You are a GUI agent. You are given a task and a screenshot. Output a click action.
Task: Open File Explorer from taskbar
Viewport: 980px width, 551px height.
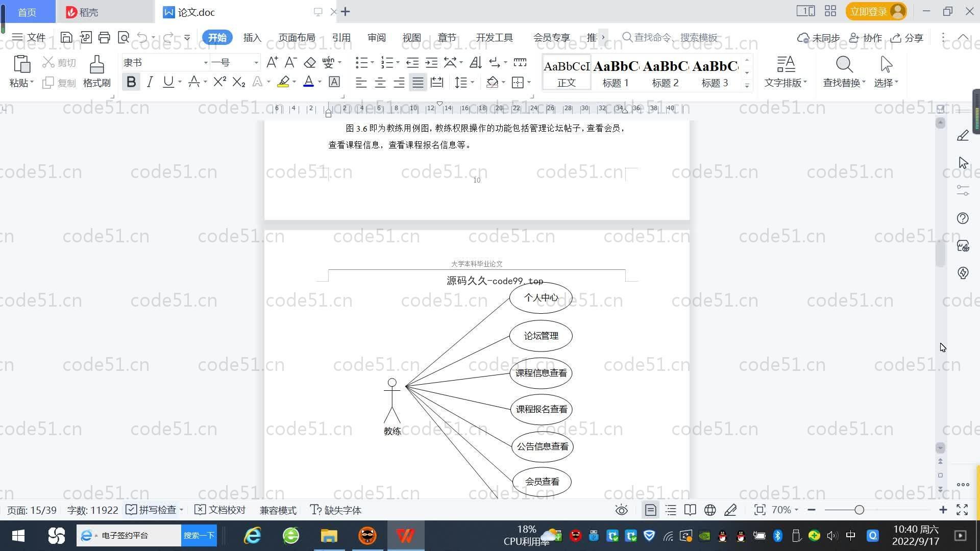tap(329, 535)
